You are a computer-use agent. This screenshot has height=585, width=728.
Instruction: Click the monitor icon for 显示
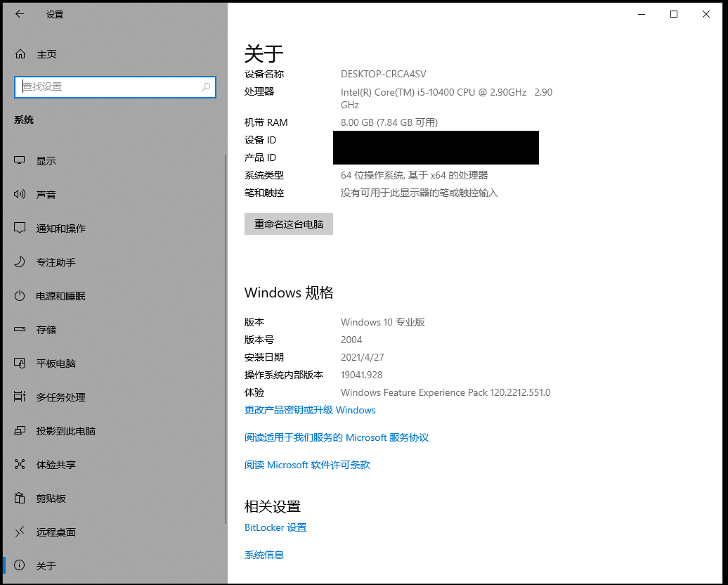[x=20, y=160]
